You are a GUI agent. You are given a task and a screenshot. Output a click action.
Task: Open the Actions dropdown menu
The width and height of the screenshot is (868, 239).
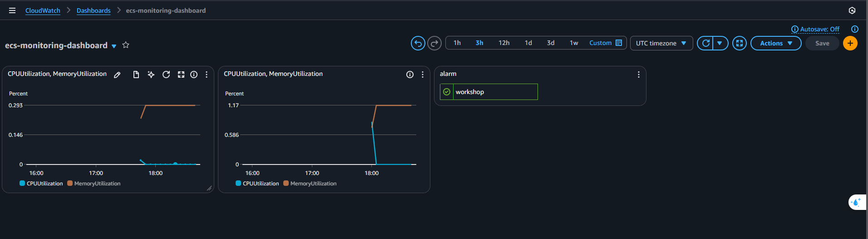[776, 43]
